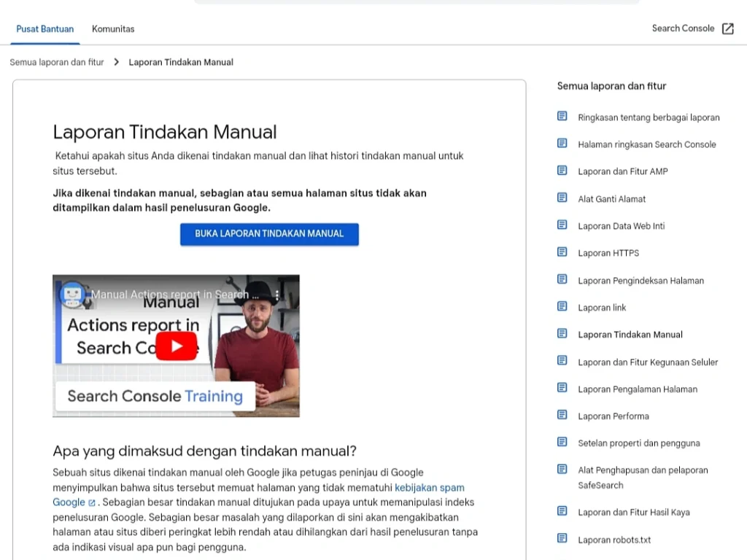Click article icon beside Setelan properti dan pengguna
The height and width of the screenshot is (560, 747).
562,442
